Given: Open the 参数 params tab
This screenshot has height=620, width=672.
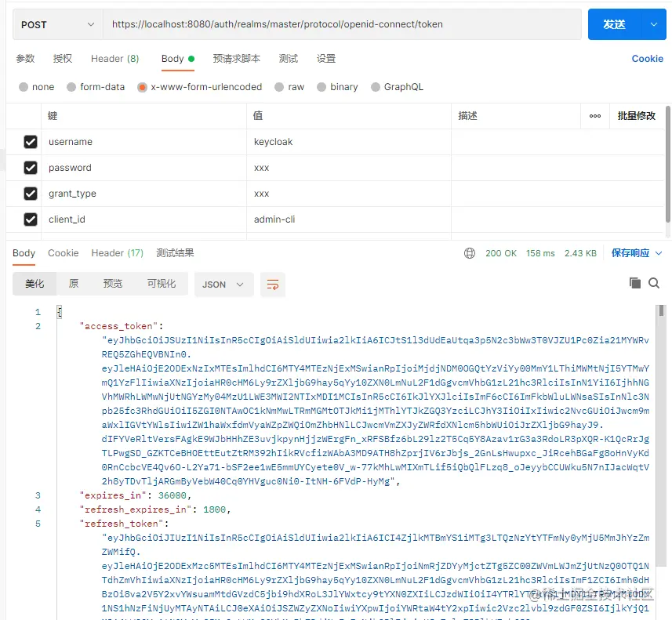Looking at the screenshot, I should [25, 59].
